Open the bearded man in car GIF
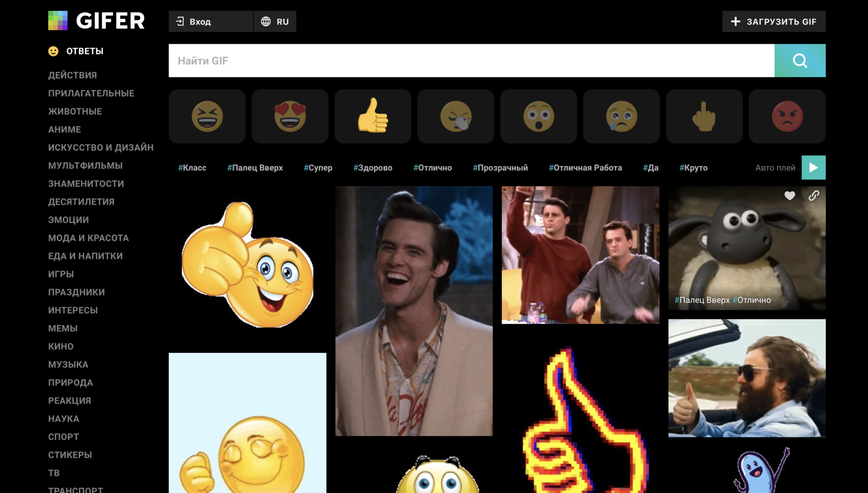 747,378
